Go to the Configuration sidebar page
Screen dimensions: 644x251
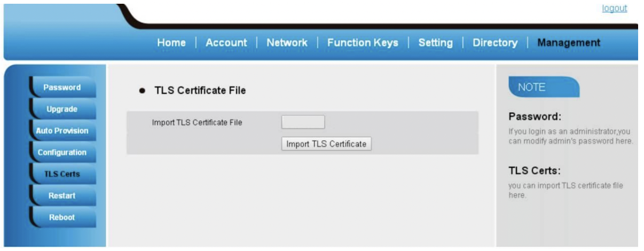[x=62, y=153]
